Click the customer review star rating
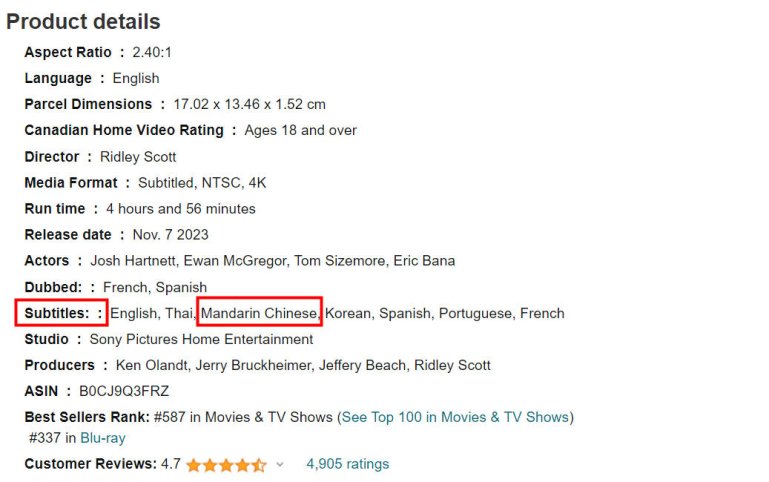769x482 pixels. coord(225,465)
